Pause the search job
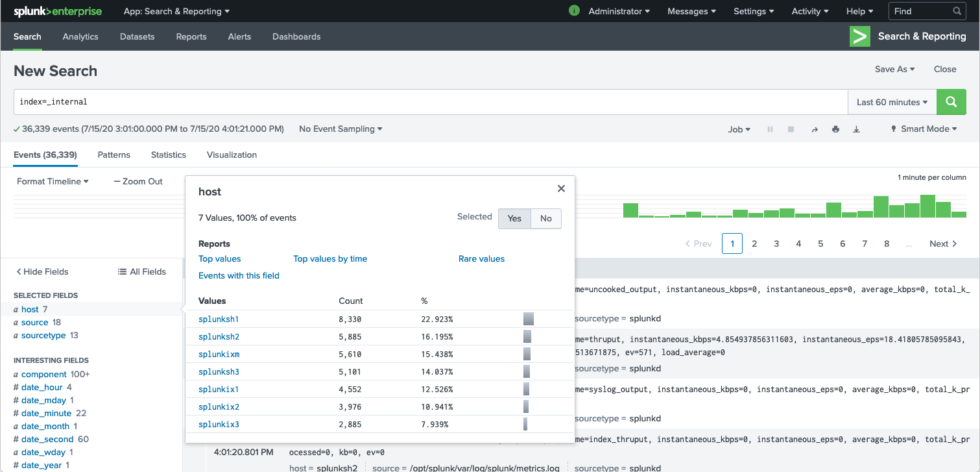Screen dimensions: 980x472 pos(771,129)
